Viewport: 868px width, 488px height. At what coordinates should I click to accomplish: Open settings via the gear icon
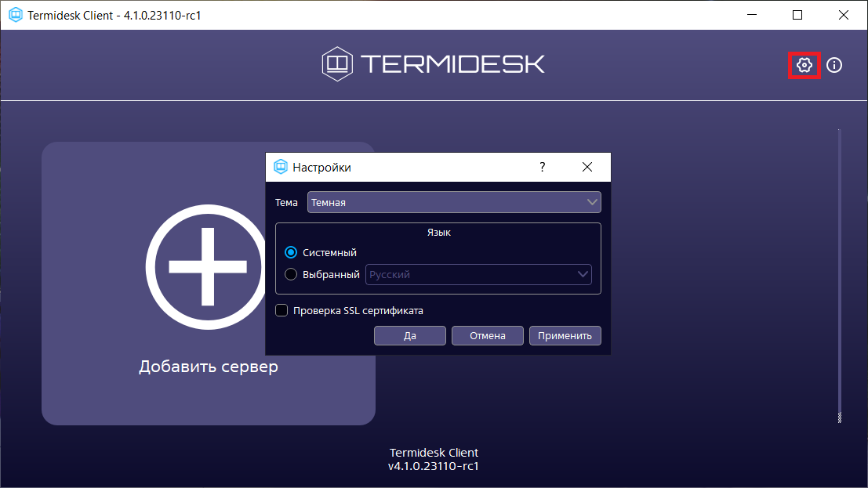pos(804,65)
